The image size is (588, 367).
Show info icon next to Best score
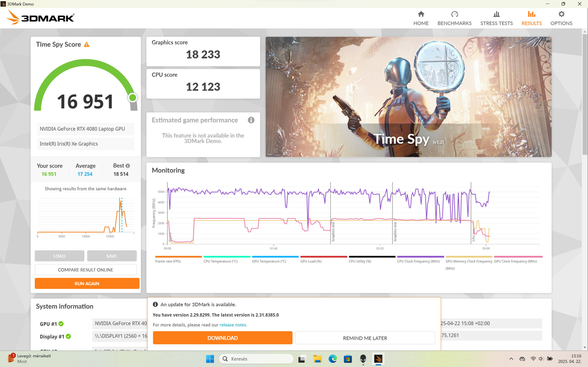click(128, 166)
